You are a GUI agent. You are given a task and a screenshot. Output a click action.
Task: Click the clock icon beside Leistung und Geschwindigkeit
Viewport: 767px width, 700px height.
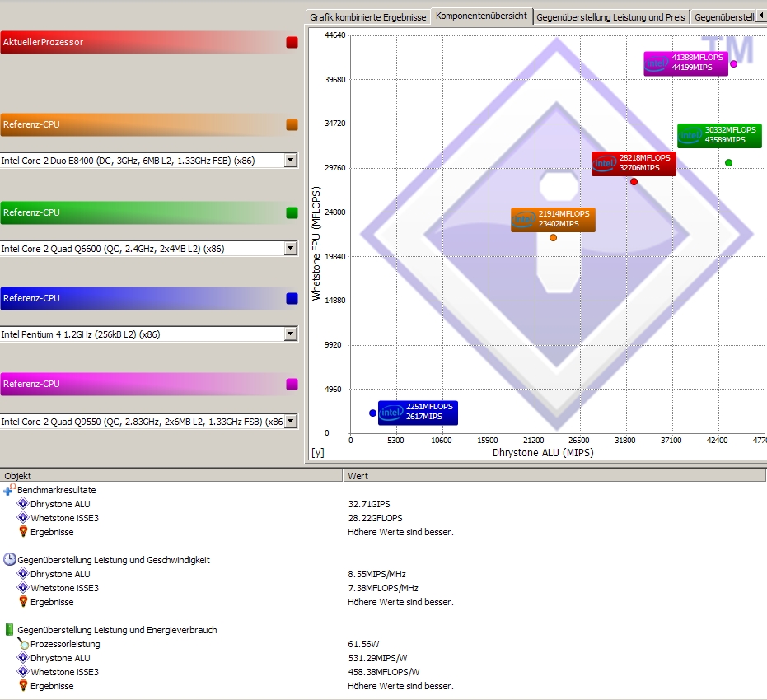9,560
